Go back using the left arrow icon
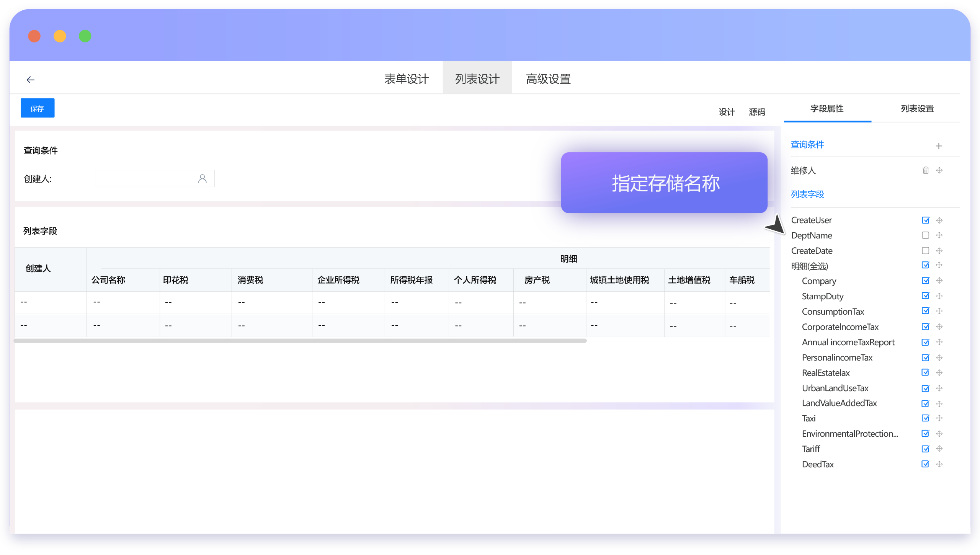 click(31, 80)
